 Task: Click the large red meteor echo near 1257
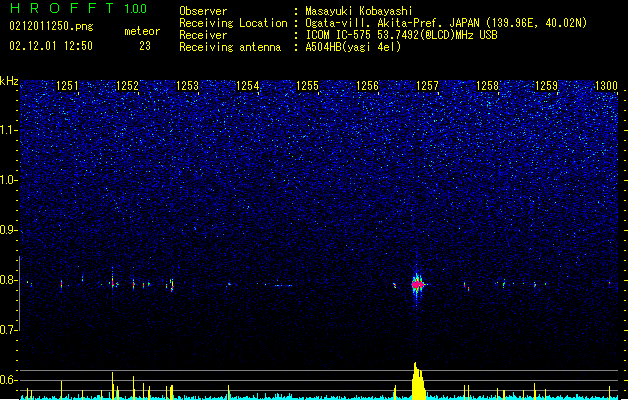tap(418, 284)
